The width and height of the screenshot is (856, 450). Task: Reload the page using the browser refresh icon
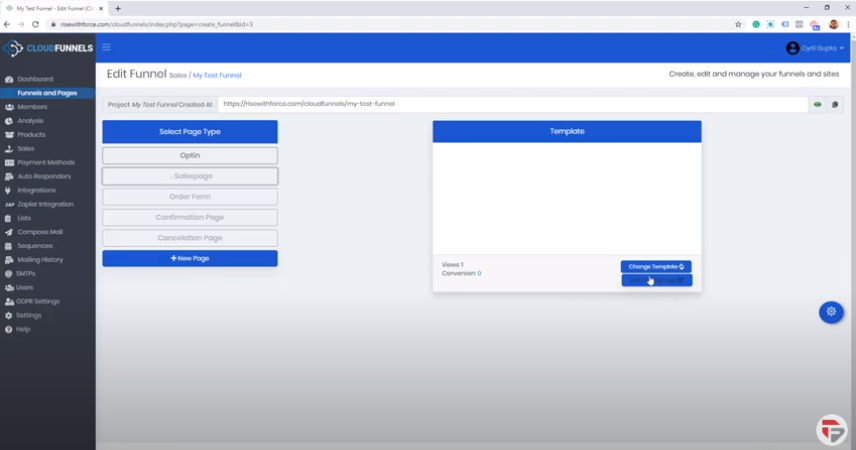tap(35, 24)
